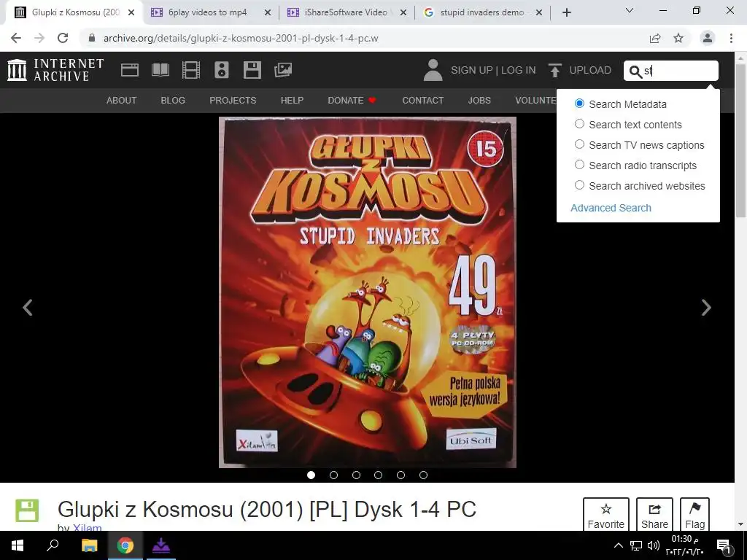Jump to fourth carousel image dot
Image resolution: width=747 pixels, height=560 pixels.
pos(379,475)
